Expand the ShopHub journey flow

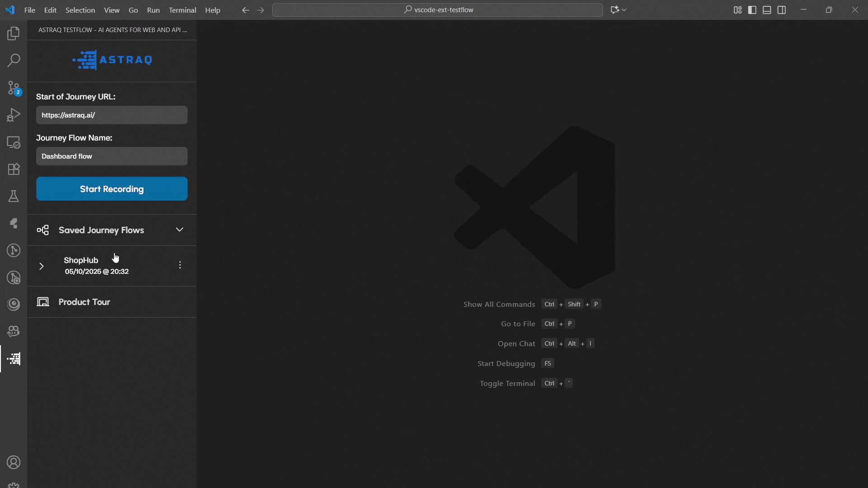(x=41, y=266)
